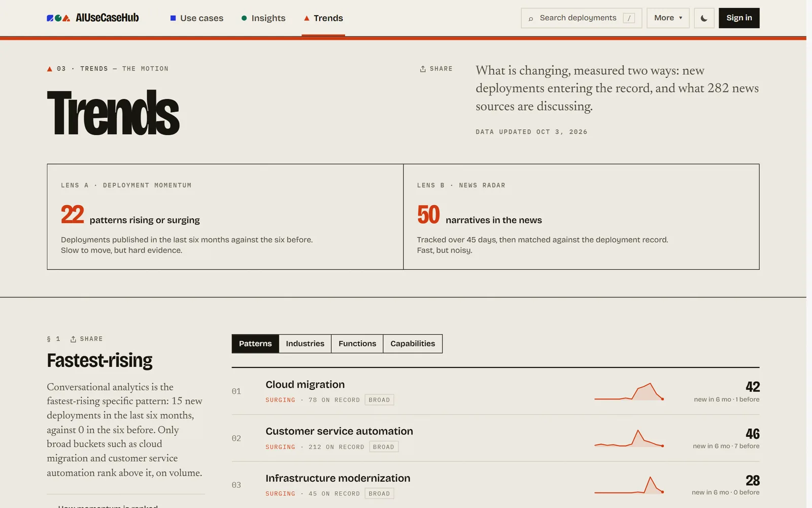The height and width of the screenshot is (508, 812).
Task: Toggle dark mode moon icon
Action: pyautogui.click(x=704, y=18)
